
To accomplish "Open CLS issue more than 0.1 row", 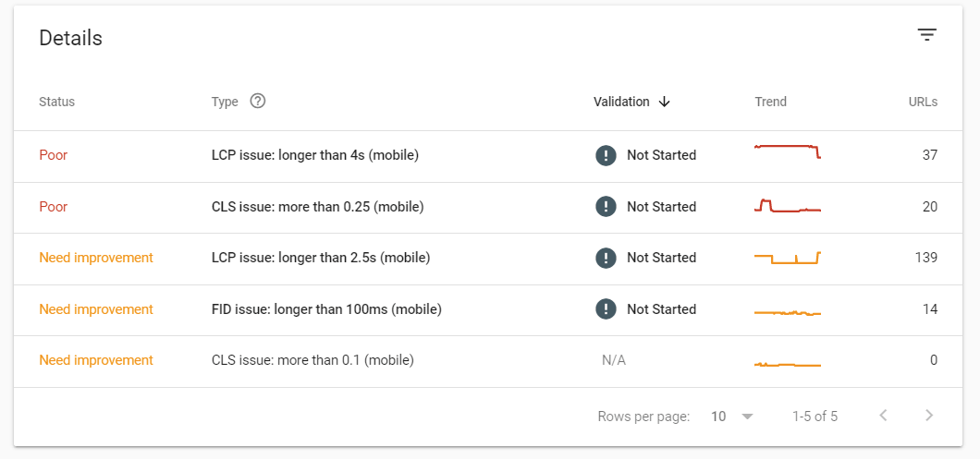I will (x=488, y=362).
